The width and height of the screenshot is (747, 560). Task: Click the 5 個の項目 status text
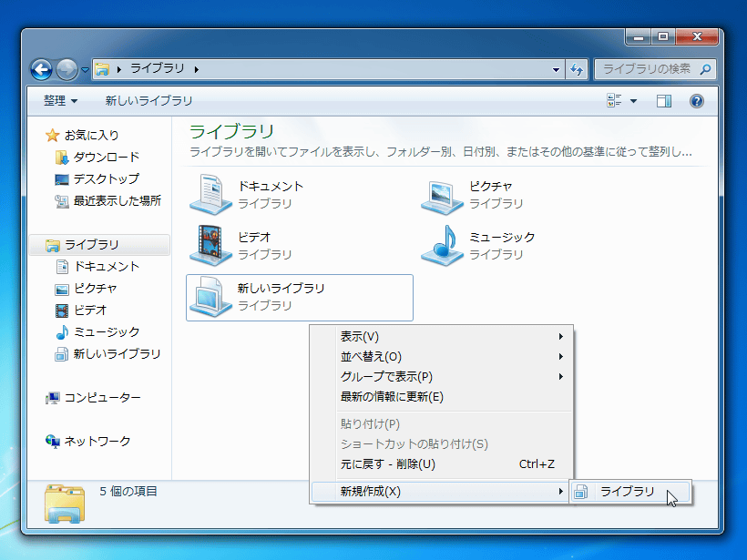128,492
